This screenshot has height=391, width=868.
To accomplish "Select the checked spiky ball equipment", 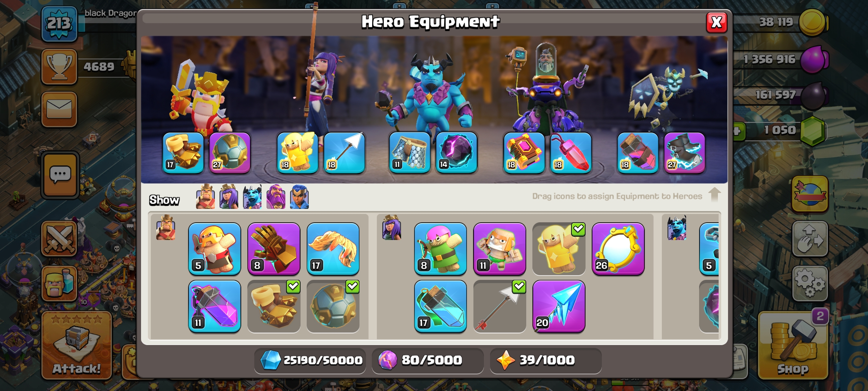I will (x=333, y=306).
